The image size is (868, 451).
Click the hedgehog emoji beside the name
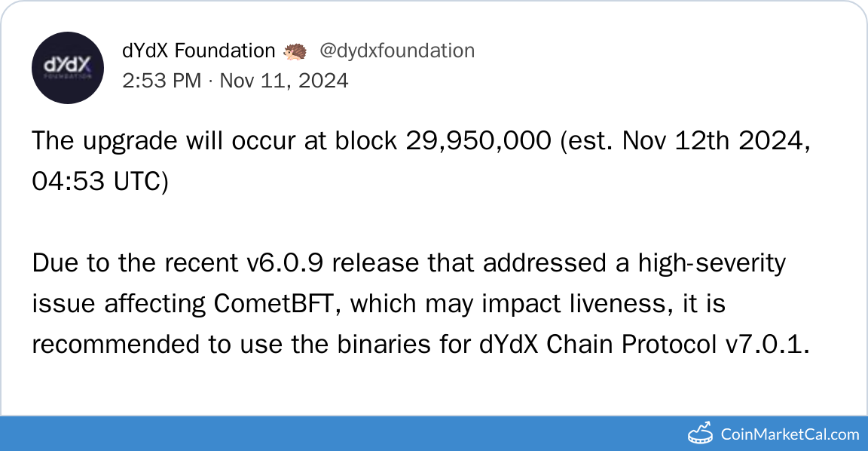(x=295, y=51)
